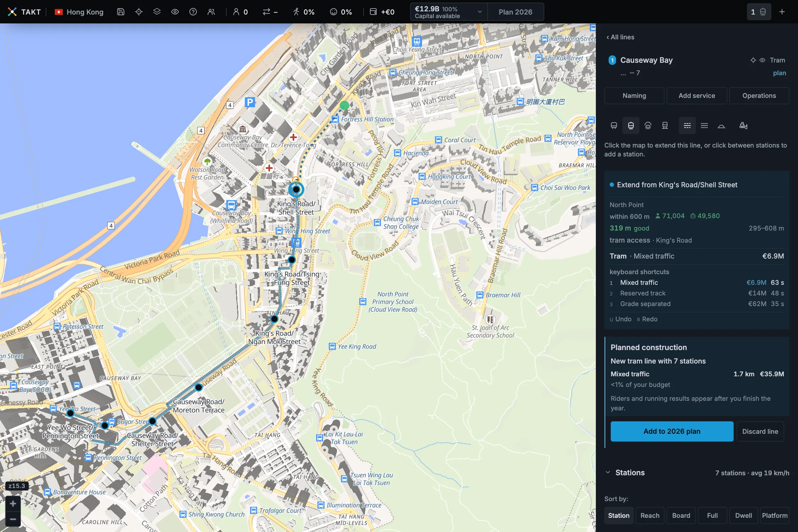Click the save (floppy disk) icon
The width and height of the screenshot is (798, 532).
coord(121,12)
